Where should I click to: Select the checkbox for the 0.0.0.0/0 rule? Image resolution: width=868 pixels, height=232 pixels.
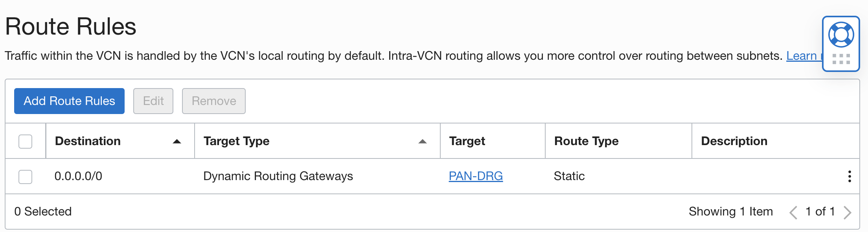(26, 177)
